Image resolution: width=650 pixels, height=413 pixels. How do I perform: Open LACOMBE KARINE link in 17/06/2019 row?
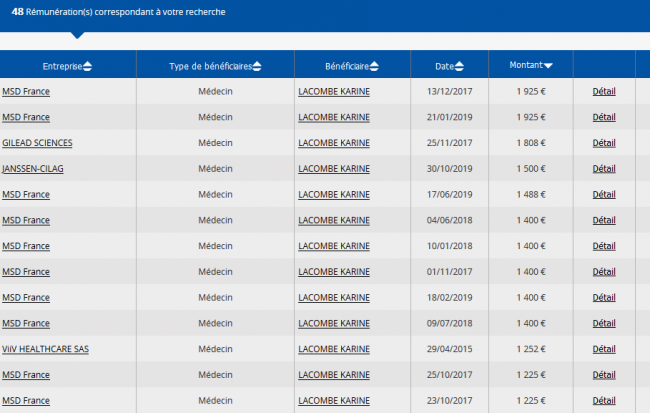[334, 194]
